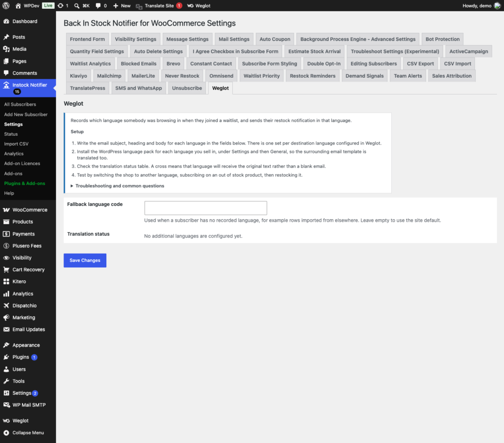Image resolution: width=504 pixels, height=443 pixels.
Task: Click the Save Changes button
Action: point(85,261)
